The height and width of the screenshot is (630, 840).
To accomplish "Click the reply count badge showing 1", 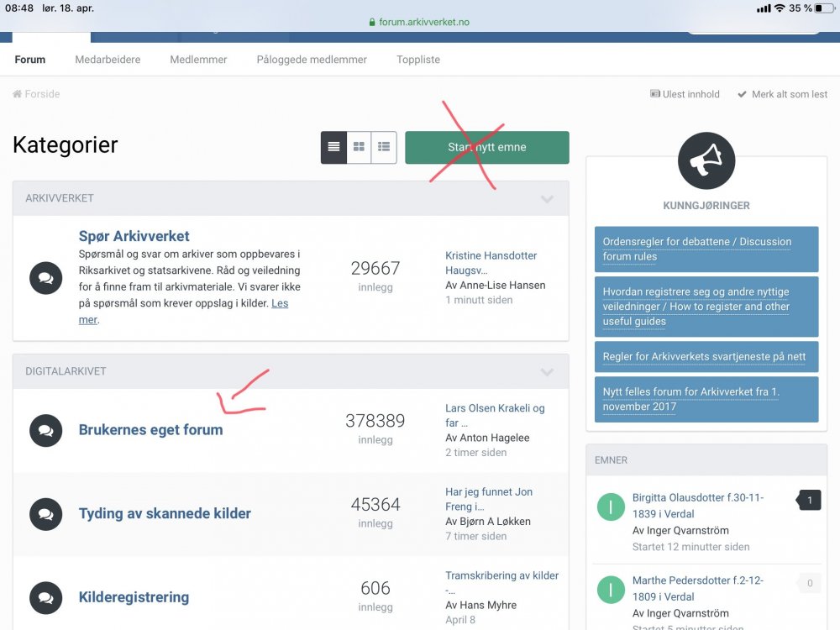I will click(809, 500).
